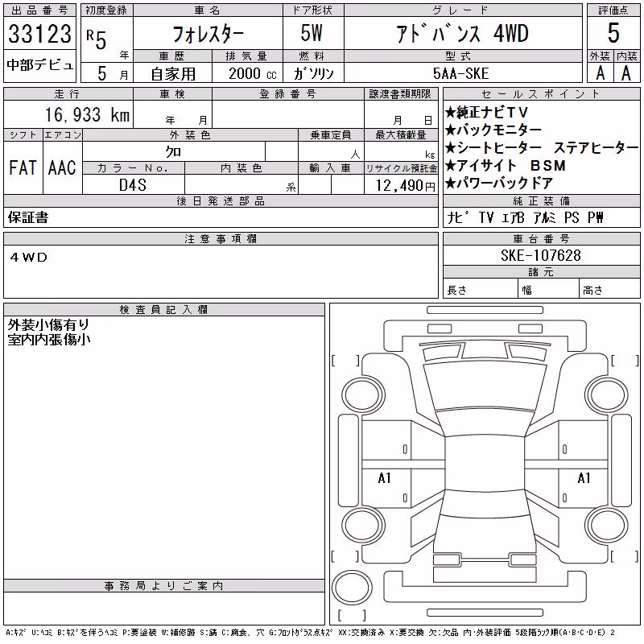Select the color number D4S field
This screenshot has width=644, height=644.
click(134, 184)
